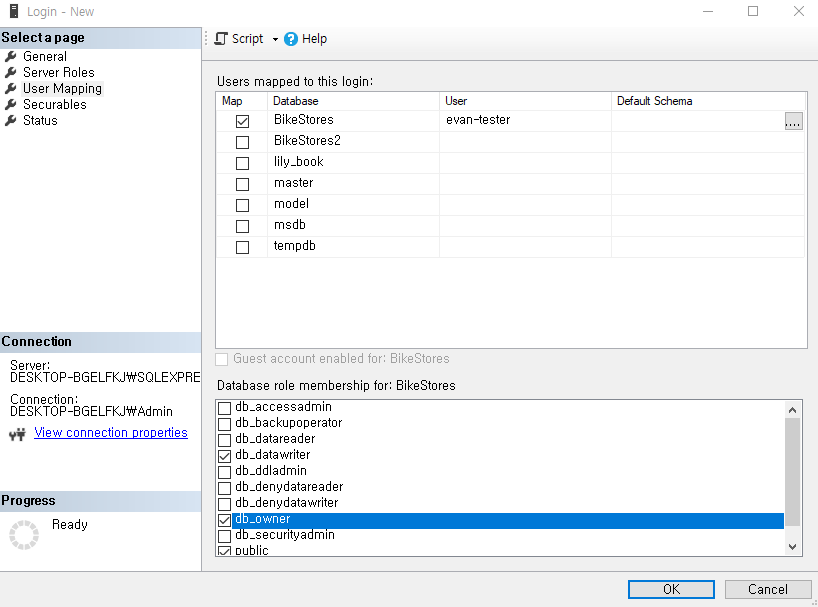Enable the db_securityadmin role checkbox
This screenshot has height=607, width=818.
[x=224, y=536]
